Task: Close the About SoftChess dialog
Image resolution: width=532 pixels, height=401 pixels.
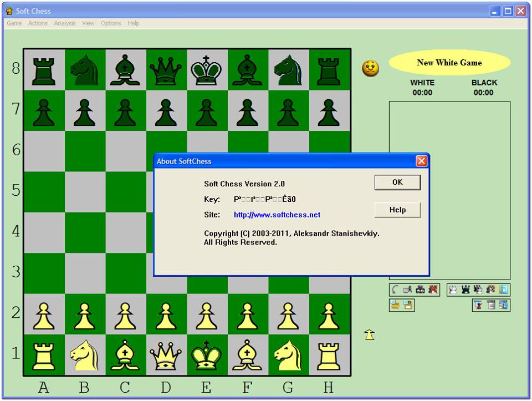Action: pos(421,161)
